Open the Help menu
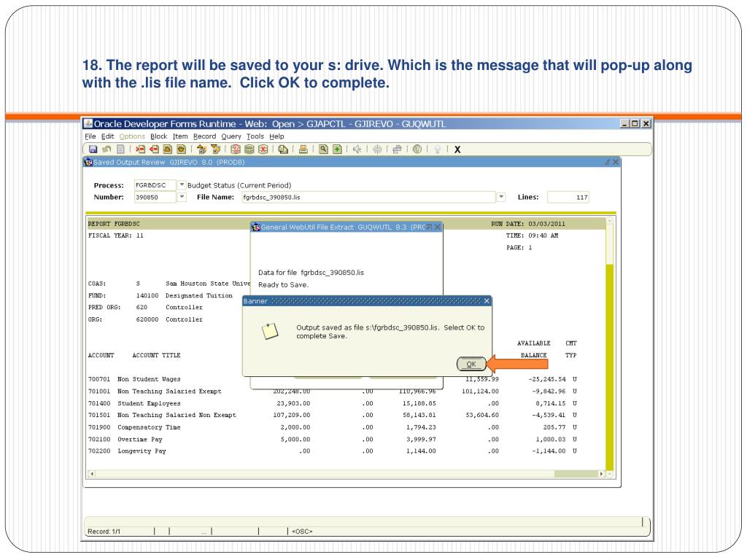Viewport: 747px width, 560px height. click(276, 136)
